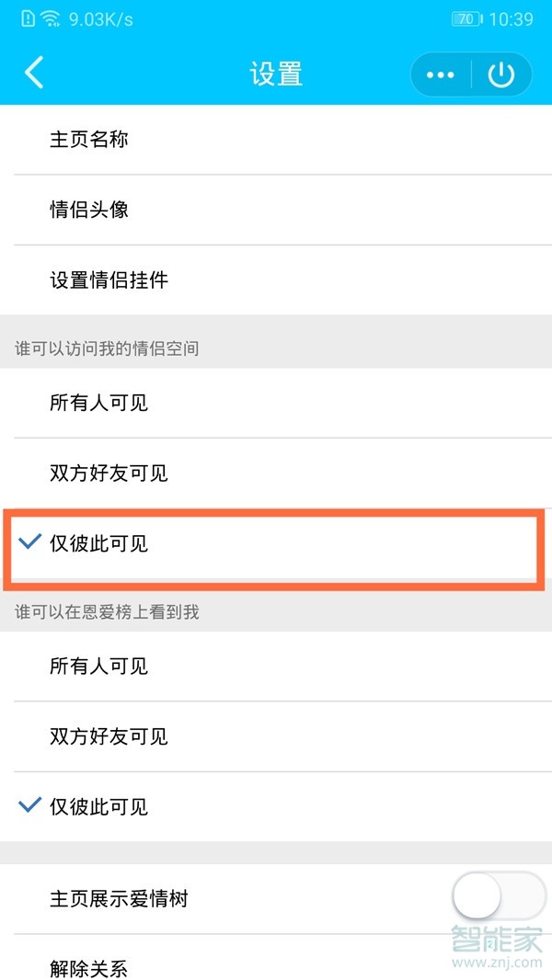Open the more options icon in header
The image size is (552, 980).
click(440, 74)
